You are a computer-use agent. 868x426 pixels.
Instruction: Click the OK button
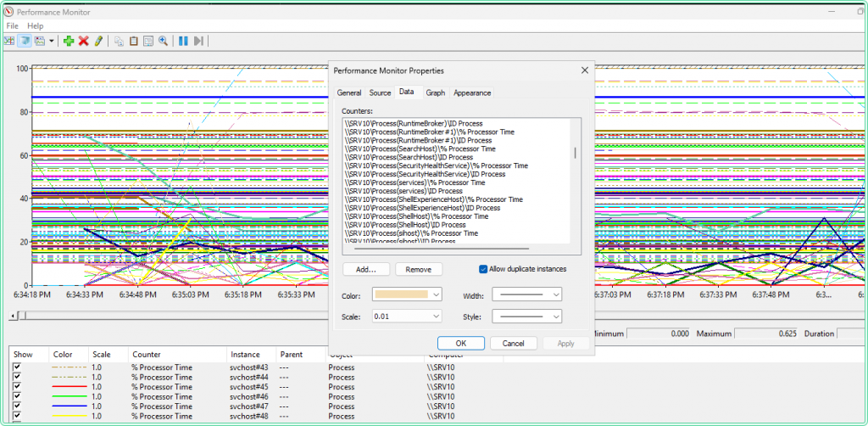point(461,344)
